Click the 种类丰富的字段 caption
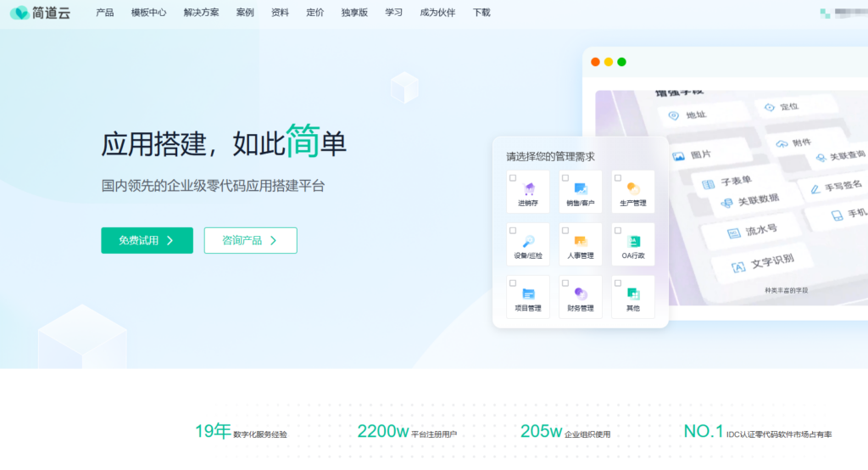The image size is (868, 470). coord(786,290)
